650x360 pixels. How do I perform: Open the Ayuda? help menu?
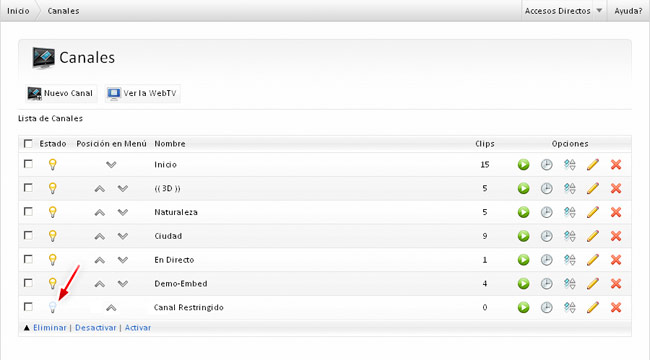coord(628,11)
